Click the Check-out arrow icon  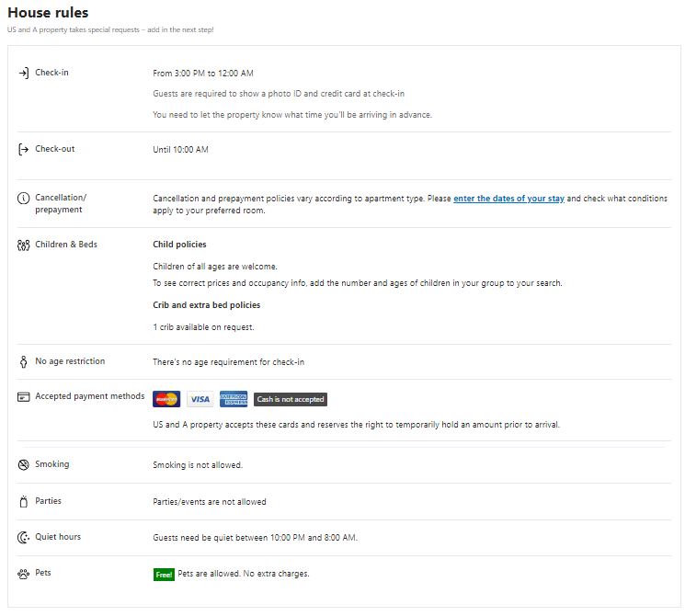24,149
